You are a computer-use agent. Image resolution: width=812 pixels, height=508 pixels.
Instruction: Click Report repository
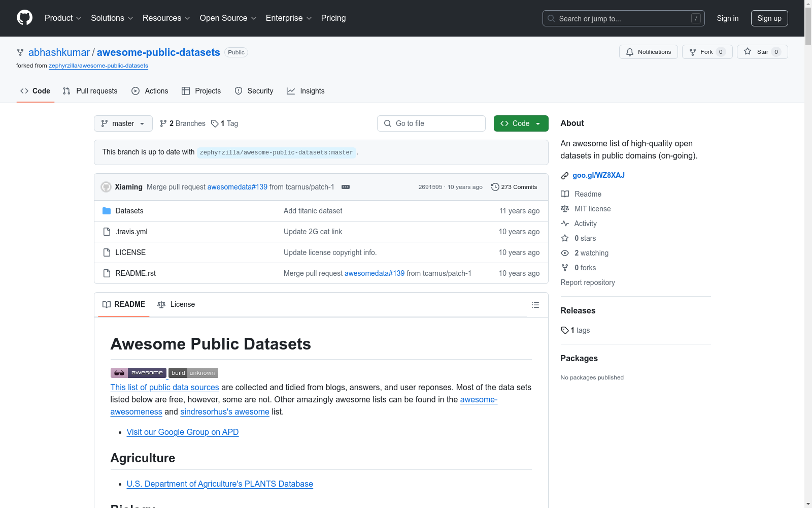[x=588, y=282]
